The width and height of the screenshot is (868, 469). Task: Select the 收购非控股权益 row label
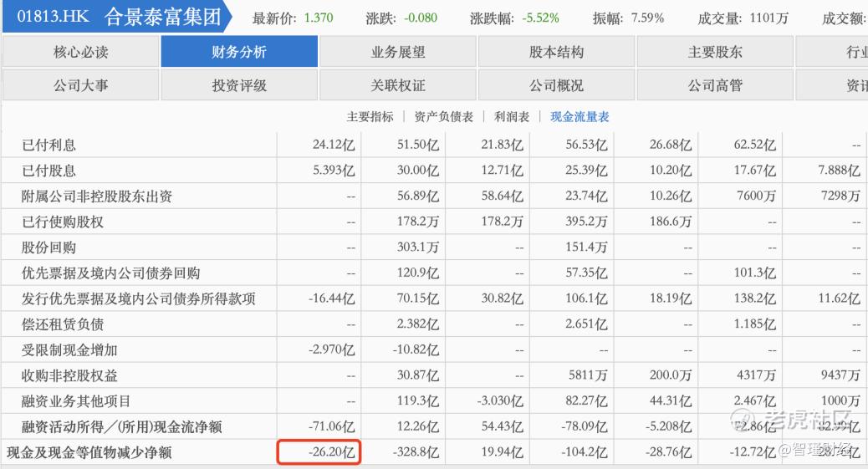(x=69, y=375)
